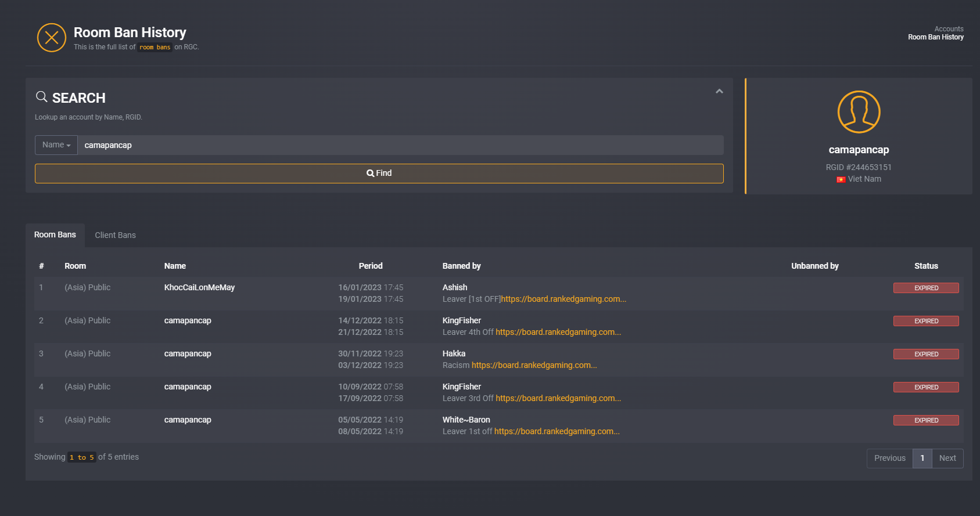Open the Leaver 4th Off board link
This screenshot has height=516, width=980.
pos(558,332)
